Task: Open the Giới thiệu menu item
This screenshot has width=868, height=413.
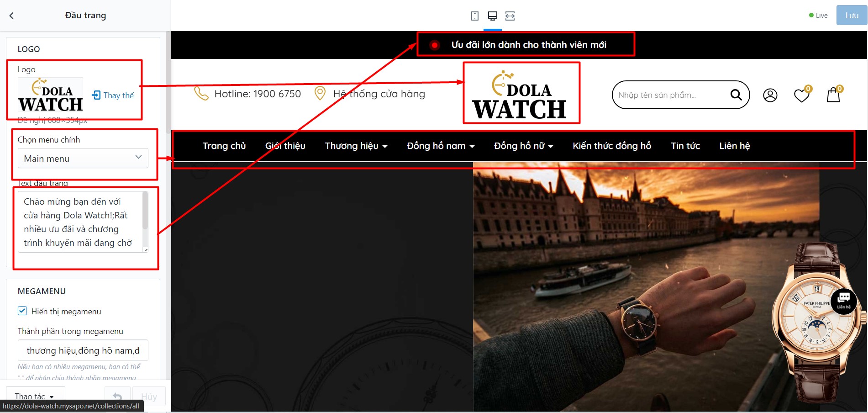Action: pyautogui.click(x=285, y=146)
